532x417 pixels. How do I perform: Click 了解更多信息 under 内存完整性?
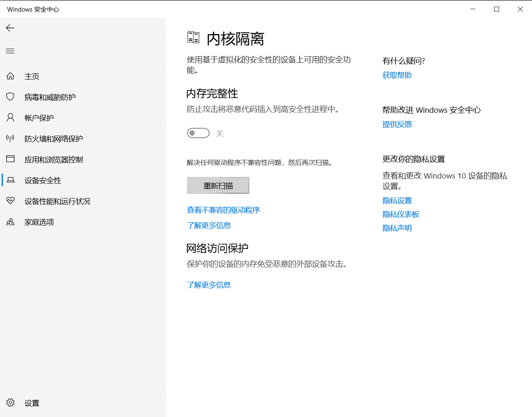209,226
